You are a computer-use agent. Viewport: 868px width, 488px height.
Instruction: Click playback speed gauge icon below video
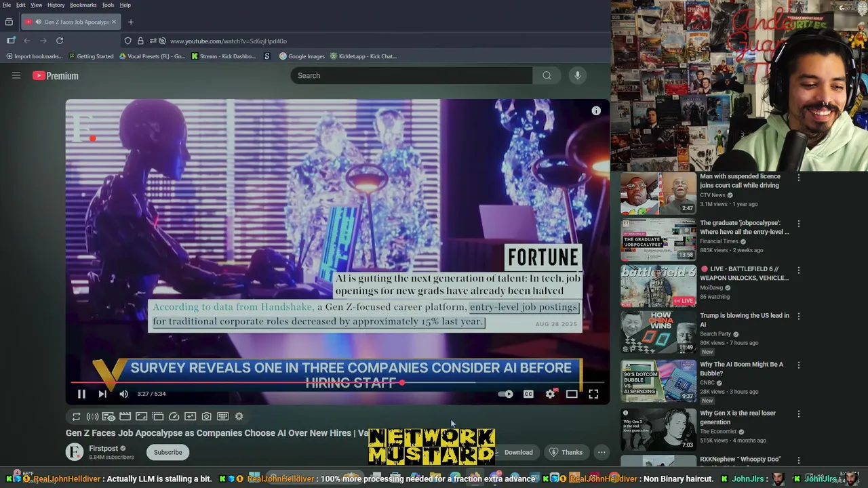pos(174,417)
